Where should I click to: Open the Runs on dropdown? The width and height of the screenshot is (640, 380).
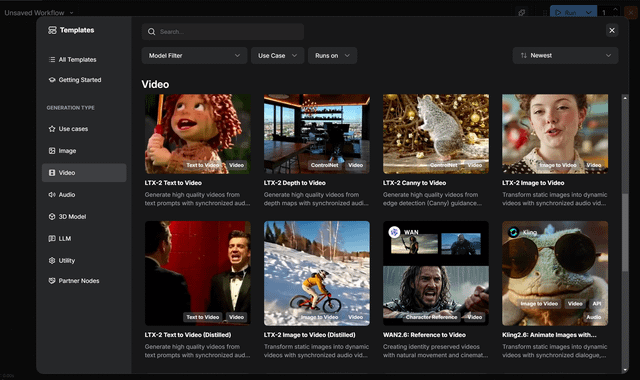point(332,56)
